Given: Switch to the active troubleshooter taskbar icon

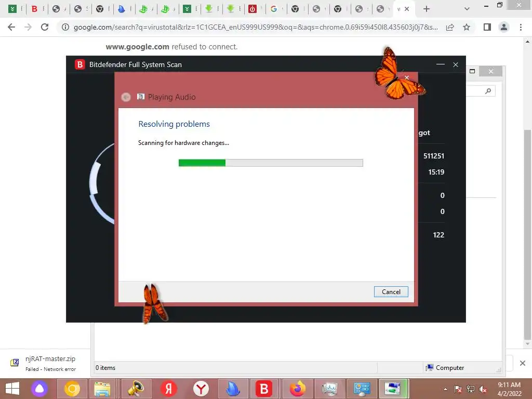Looking at the screenshot, I should coord(393,389).
